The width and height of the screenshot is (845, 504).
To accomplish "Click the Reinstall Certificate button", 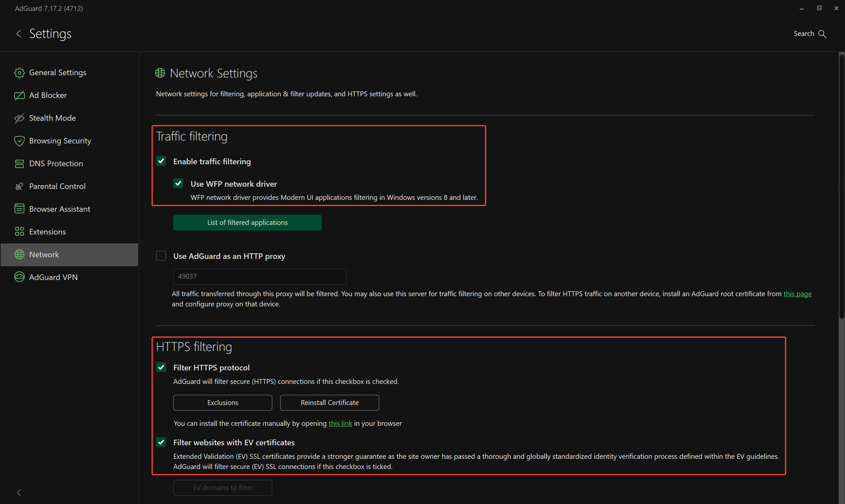I will pyautogui.click(x=329, y=403).
